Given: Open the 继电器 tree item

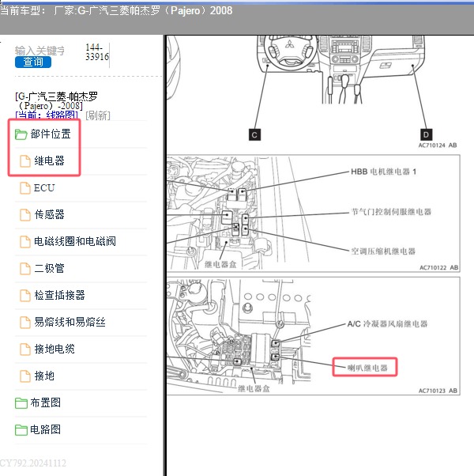Looking at the screenshot, I should 49,161.
